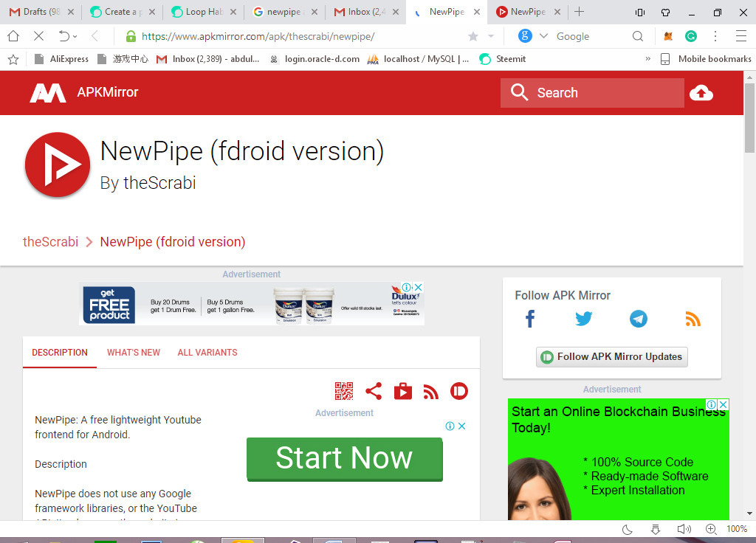This screenshot has height=543, width=756.
Task: Open APK Mirror Telegram channel
Action: (639, 319)
